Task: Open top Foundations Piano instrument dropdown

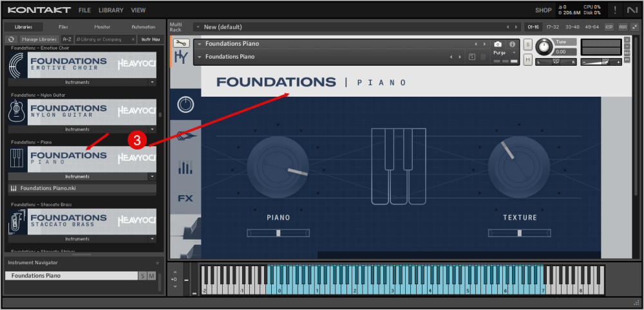Action: click(200, 44)
